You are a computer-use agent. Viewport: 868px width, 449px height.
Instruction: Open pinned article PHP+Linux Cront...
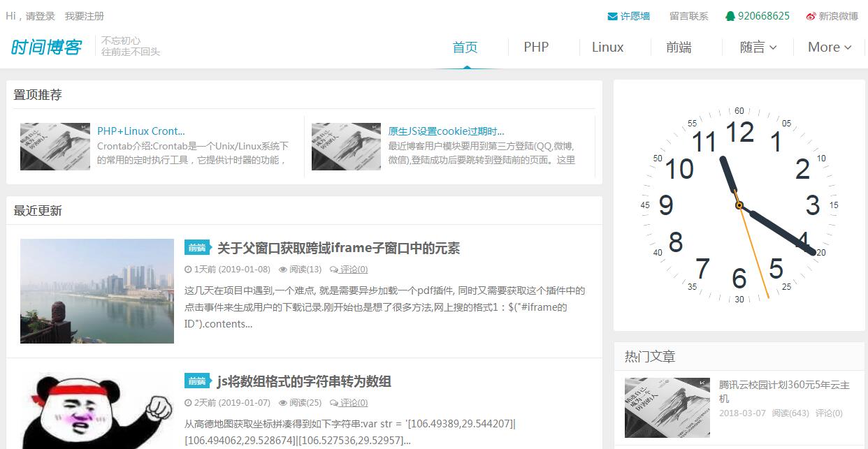(141, 131)
